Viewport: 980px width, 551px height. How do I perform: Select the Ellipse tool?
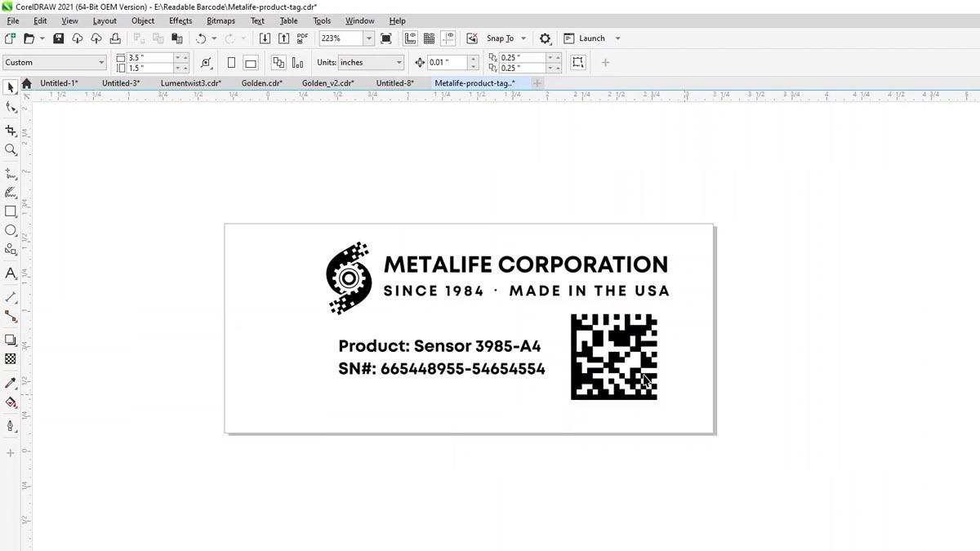coord(11,233)
